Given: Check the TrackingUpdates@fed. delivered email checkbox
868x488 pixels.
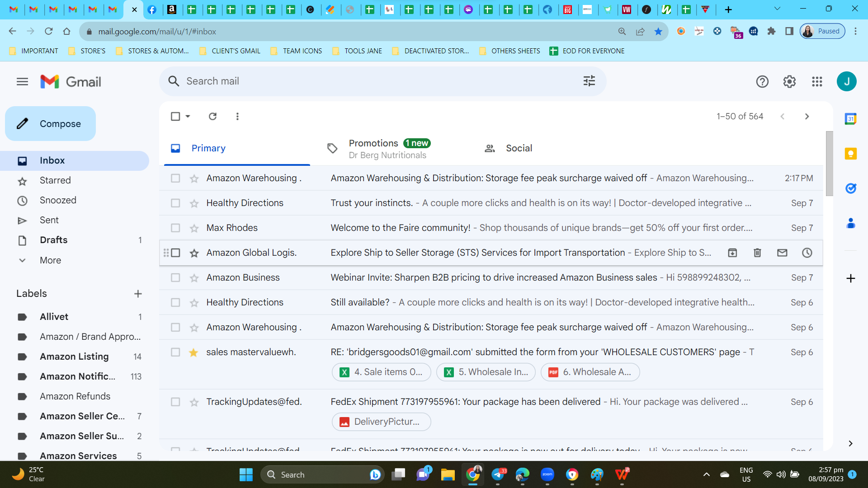Looking at the screenshot, I should pyautogui.click(x=175, y=402).
